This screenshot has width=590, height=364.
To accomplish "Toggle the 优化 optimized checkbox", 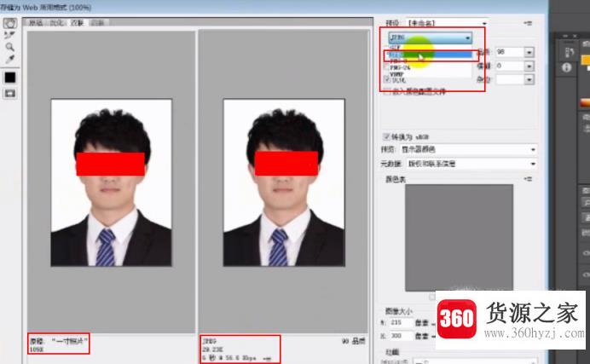I will pyautogui.click(x=386, y=79).
